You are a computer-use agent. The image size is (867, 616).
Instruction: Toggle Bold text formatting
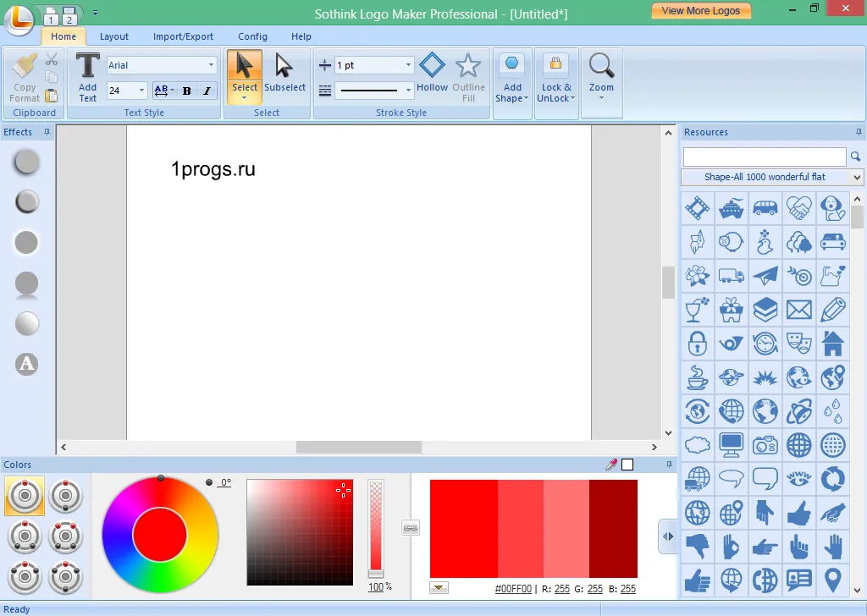point(187,91)
